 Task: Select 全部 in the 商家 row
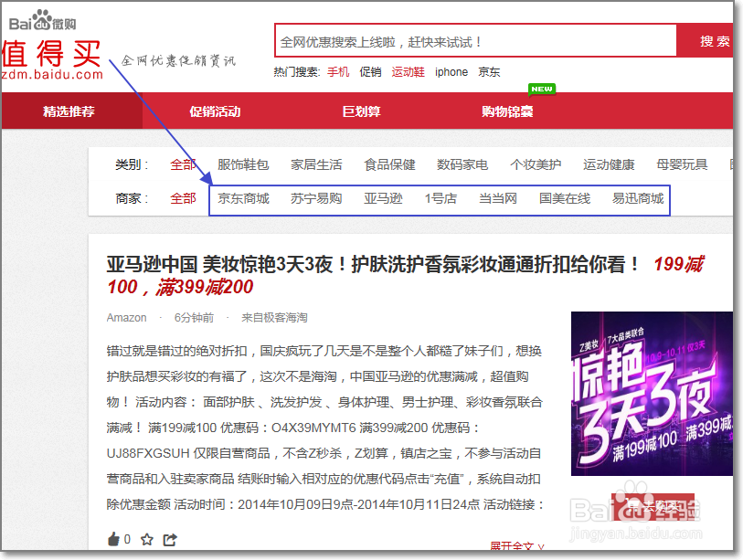(183, 198)
